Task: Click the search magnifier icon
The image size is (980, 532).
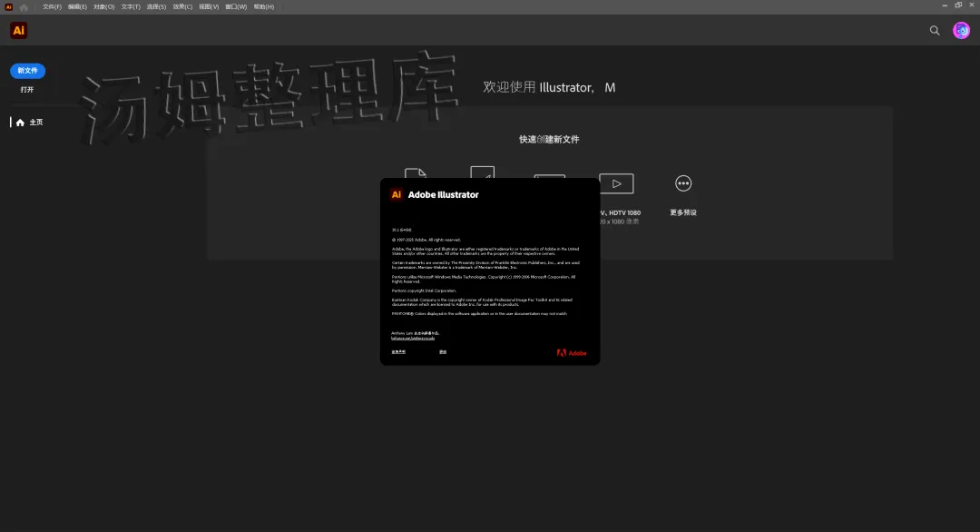Action: click(935, 30)
